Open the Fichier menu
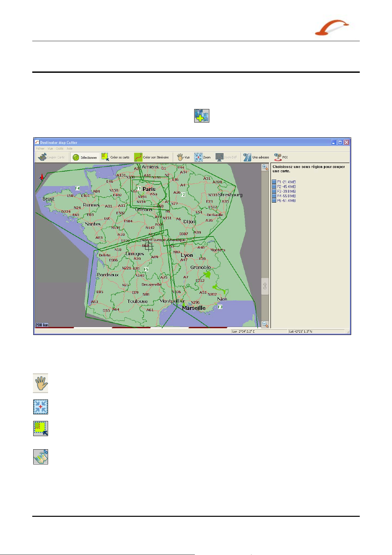The height and width of the screenshot is (555, 392). [40, 149]
